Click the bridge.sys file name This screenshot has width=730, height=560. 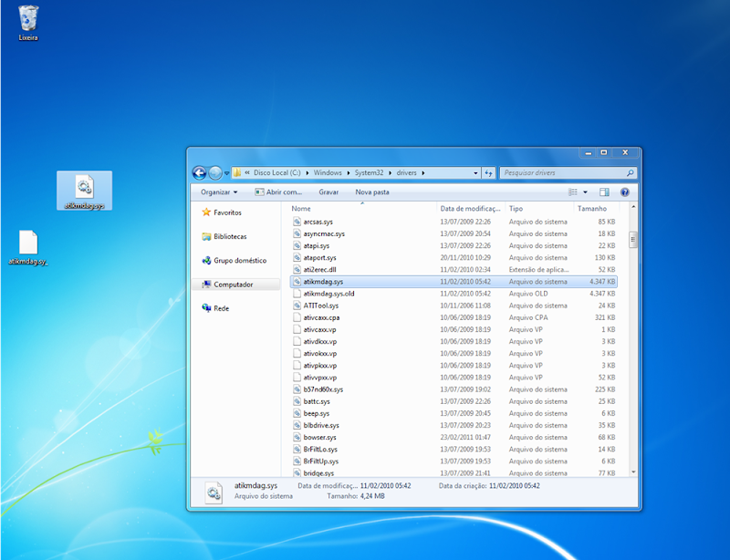click(x=318, y=473)
